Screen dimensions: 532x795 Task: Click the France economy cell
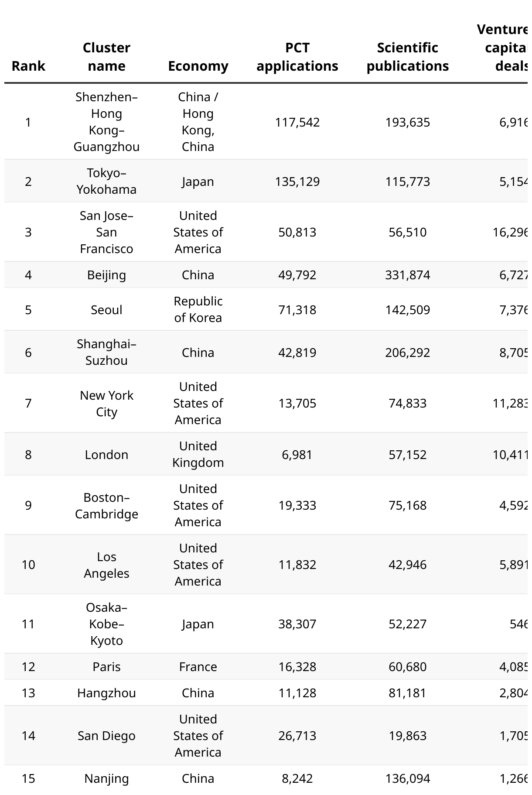pos(198,667)
